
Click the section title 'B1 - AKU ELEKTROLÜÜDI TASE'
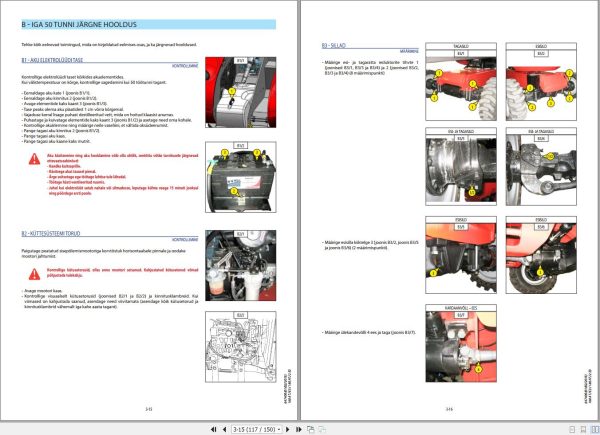(52, 60)
